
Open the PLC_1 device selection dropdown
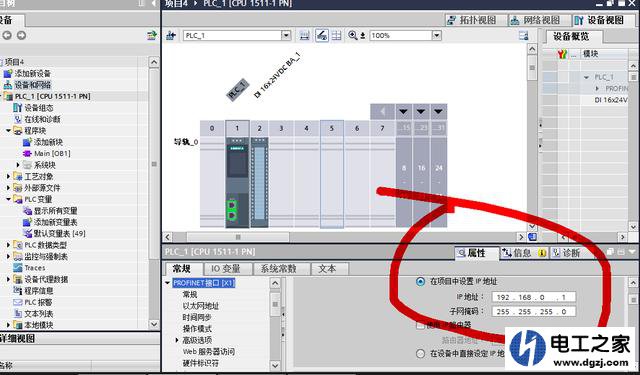[x=286, y=36]
